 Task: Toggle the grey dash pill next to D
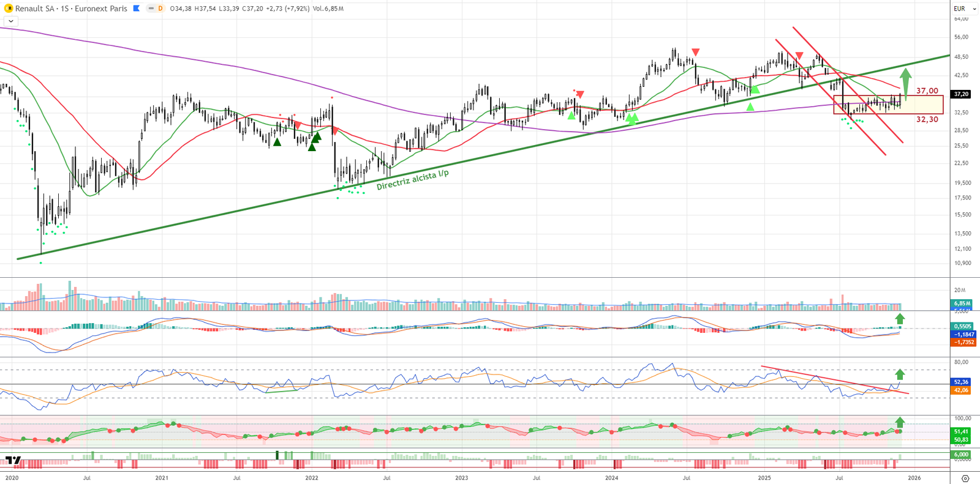coord(151,9)
